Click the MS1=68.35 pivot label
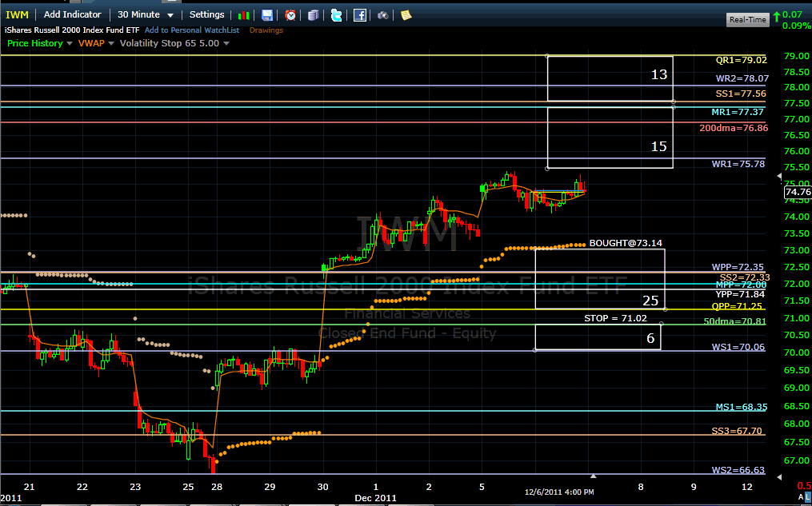The image size is (812, 506). click(742, 407)
